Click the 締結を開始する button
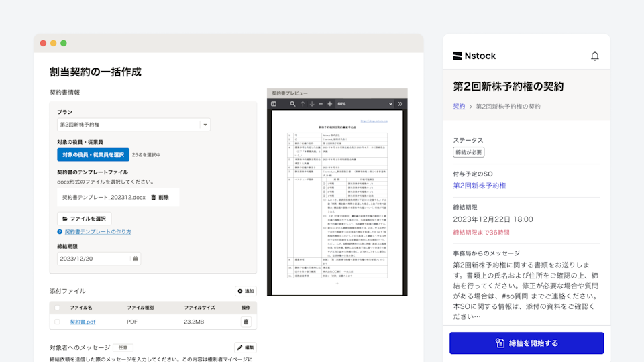Viewport: 644px width, 362px height. click(527, 343)
